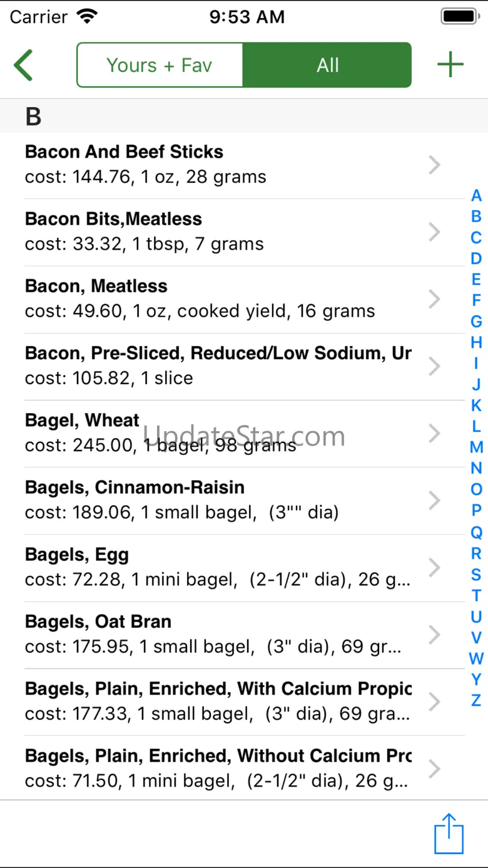
Task: Select letter S in alphabet index
Action: click(x=476, y=574)
